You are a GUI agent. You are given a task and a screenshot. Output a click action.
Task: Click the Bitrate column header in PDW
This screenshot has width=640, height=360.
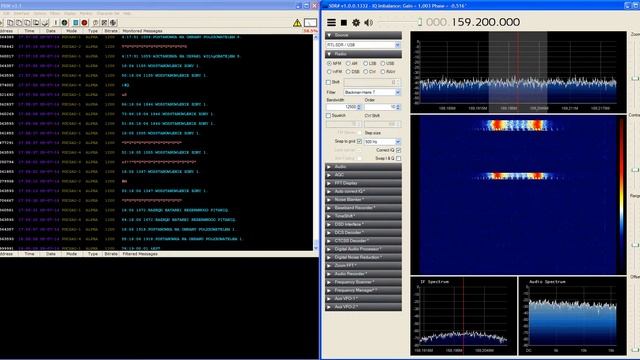pyautogui.click(x=111, y=31)
